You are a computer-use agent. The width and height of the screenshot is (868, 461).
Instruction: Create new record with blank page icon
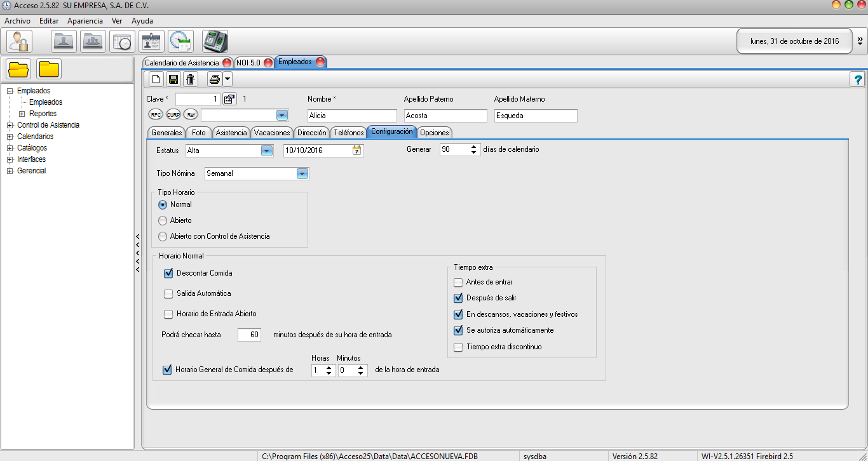[x=156, y=79]
